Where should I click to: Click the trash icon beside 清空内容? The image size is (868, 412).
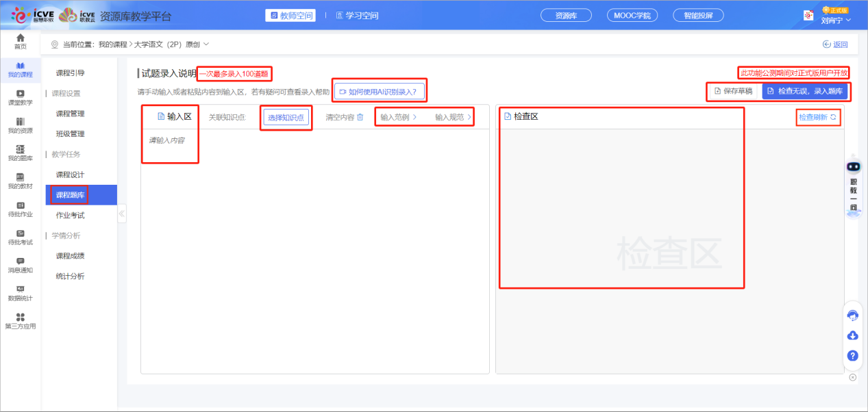pyautogui.click(x=360, y=117)
